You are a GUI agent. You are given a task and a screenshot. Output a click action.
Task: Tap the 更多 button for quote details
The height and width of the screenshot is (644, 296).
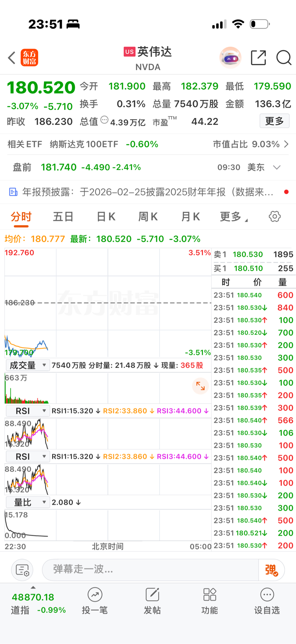pyautogui.click(x=274, y=121)
